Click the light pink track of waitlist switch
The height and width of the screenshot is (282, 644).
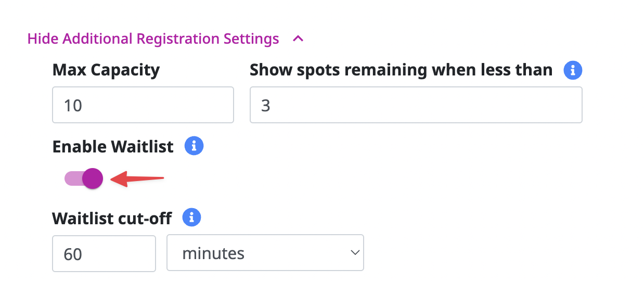tap(73, 178)
